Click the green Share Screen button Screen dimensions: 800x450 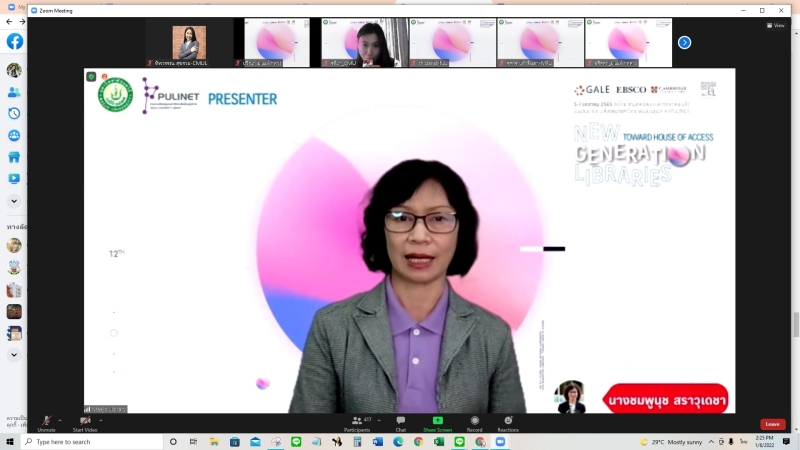pos(437,421)
